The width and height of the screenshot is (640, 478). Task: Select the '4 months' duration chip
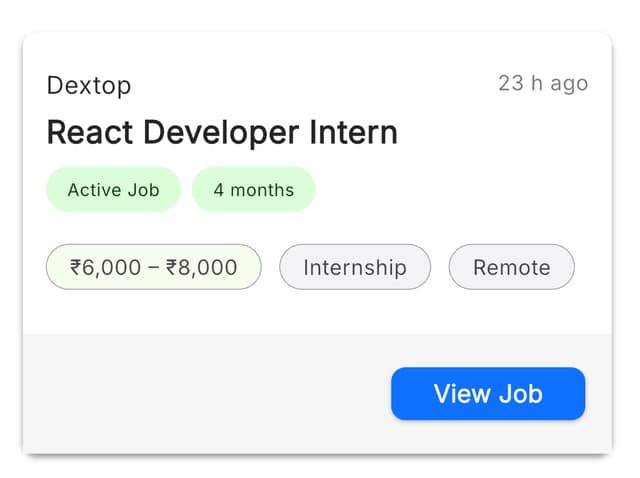(x=253, y=190)
